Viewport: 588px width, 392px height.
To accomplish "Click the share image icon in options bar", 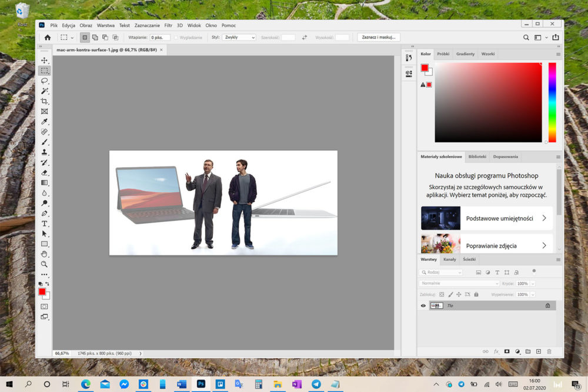I will 556,37.
